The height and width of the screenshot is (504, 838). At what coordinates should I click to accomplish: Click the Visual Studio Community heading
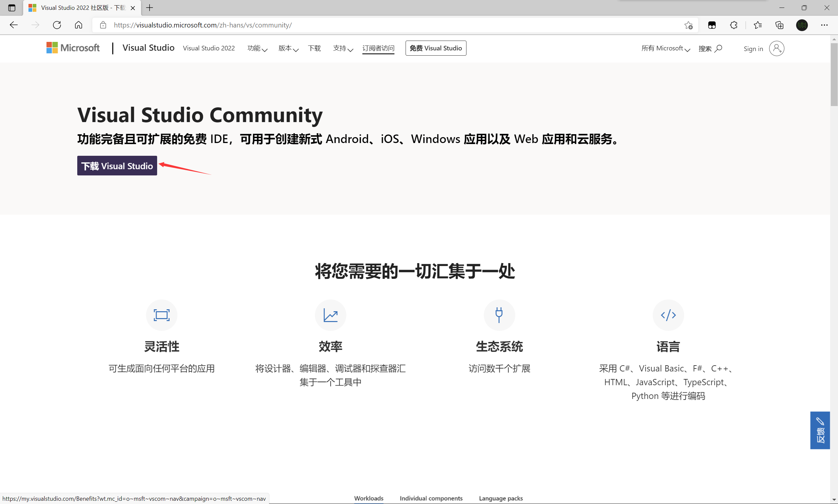tap(200, 115)
